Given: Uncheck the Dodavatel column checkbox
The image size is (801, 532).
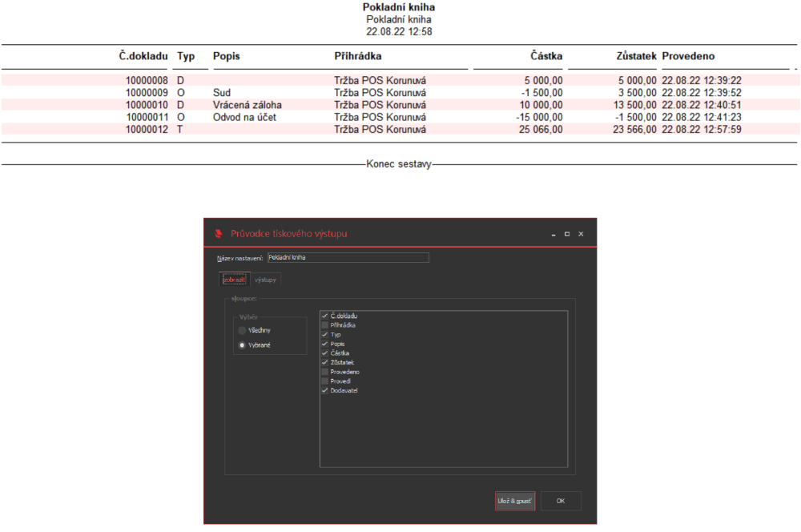Looking at the screenshot, I should [325, 390].
